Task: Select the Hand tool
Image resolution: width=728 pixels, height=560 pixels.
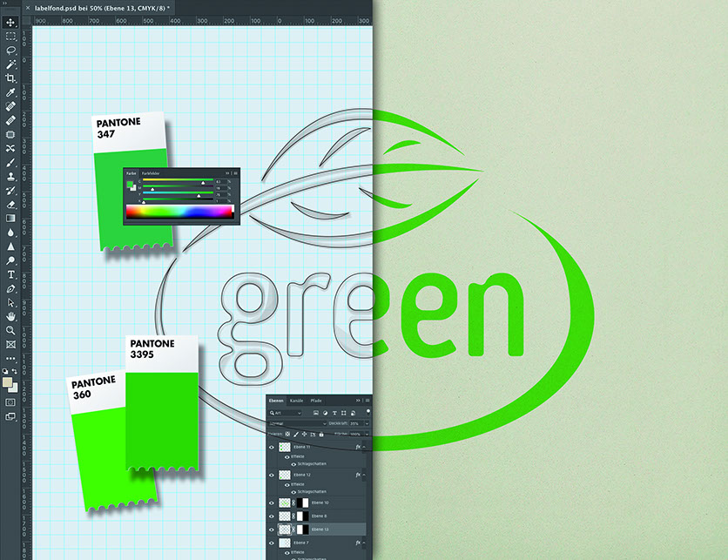Action: [x=11, y=316]
